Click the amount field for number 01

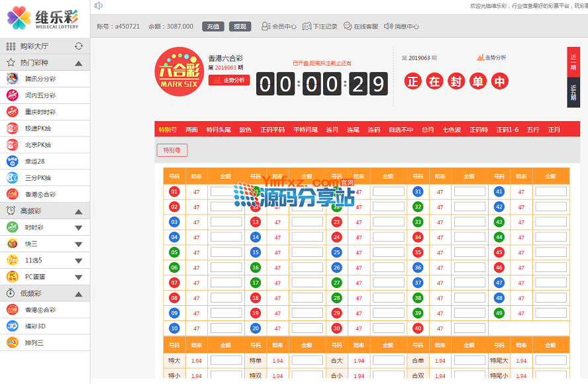pos(226,191)
